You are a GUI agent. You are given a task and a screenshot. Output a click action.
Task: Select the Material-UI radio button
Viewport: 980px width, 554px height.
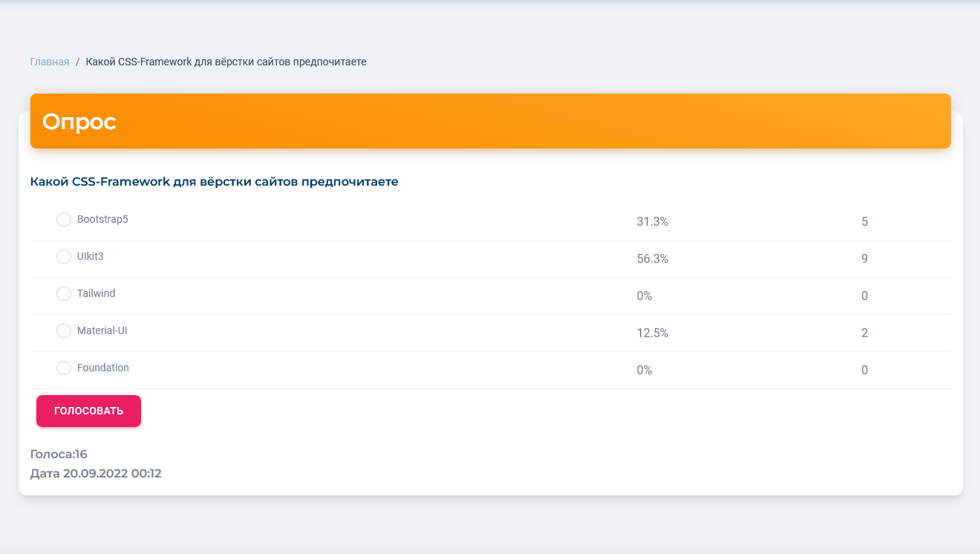point(64,331)
